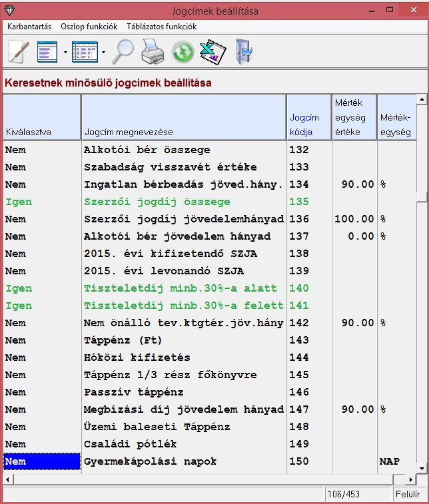Open search with the magnifying glass icon
The width and height of the screenshot is (429, 504).
click(x=123, y=51)
